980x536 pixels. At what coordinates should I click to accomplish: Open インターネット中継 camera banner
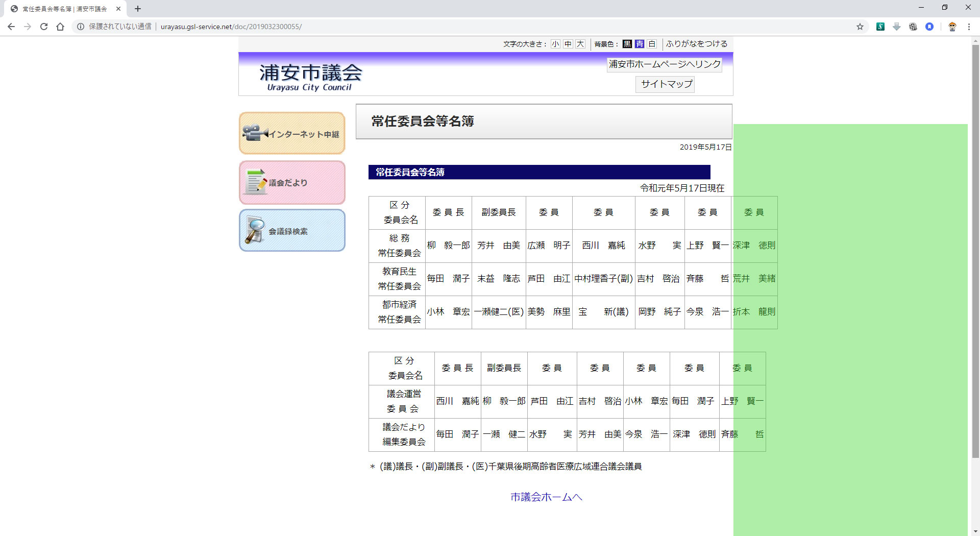point(292,133)
